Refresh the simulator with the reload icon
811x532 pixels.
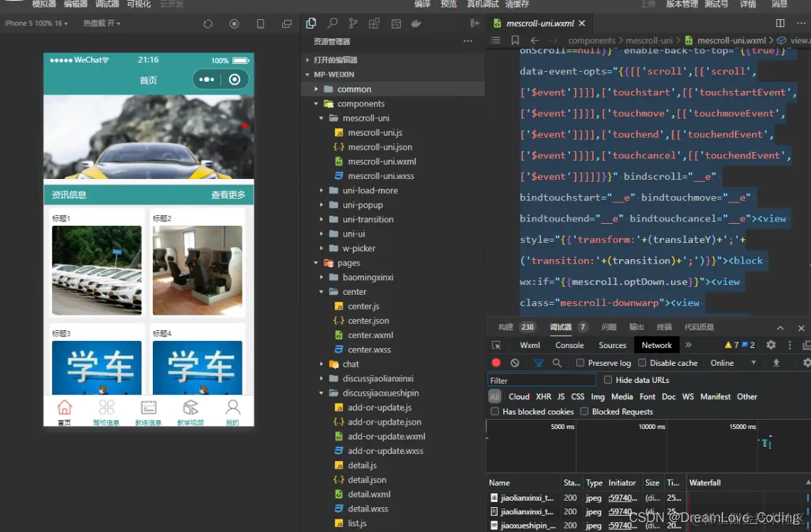click(208, 23)
